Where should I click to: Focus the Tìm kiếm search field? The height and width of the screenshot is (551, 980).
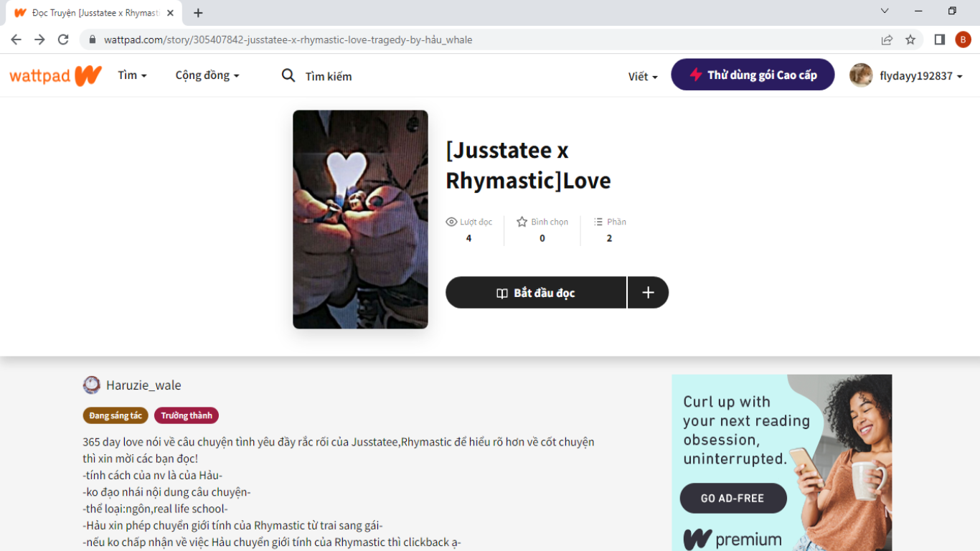click(x=329, y=76)
